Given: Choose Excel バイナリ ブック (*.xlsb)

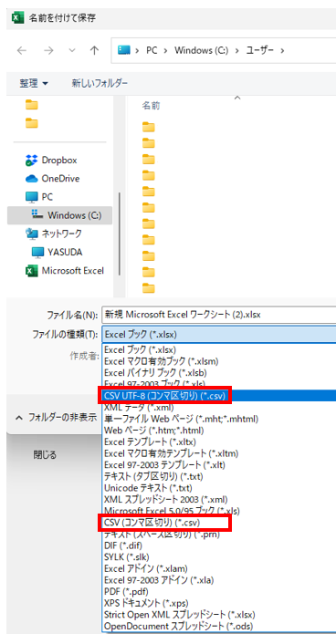Looking at the screenshot, I should coord(155,373).
